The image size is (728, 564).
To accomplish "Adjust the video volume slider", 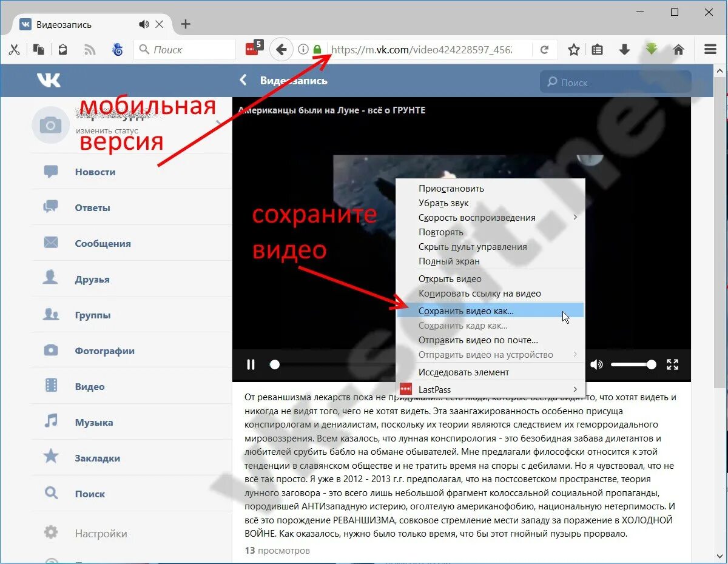I will (x=633, y=364).
